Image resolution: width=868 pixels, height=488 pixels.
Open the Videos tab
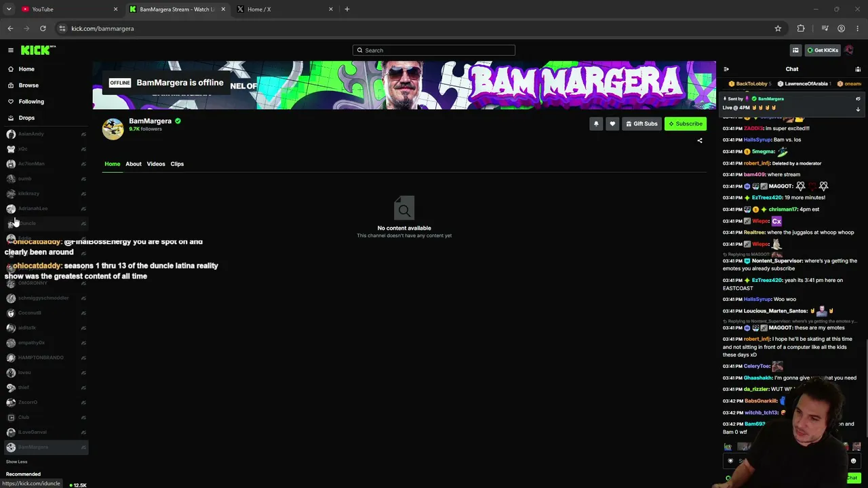click(156, 164)
